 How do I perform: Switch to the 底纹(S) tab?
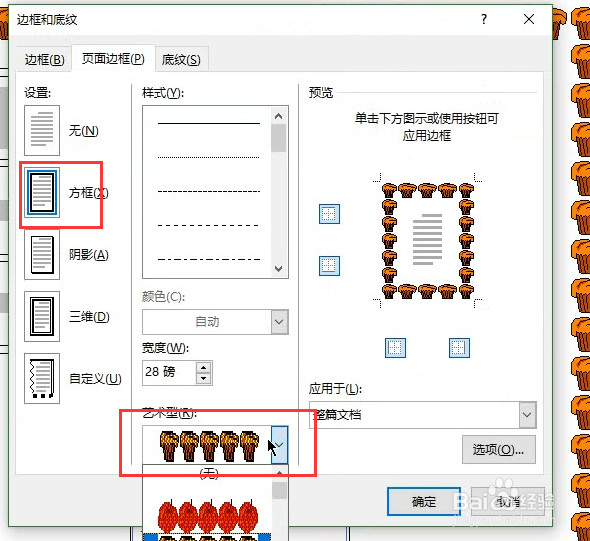[x=181, y=59]
